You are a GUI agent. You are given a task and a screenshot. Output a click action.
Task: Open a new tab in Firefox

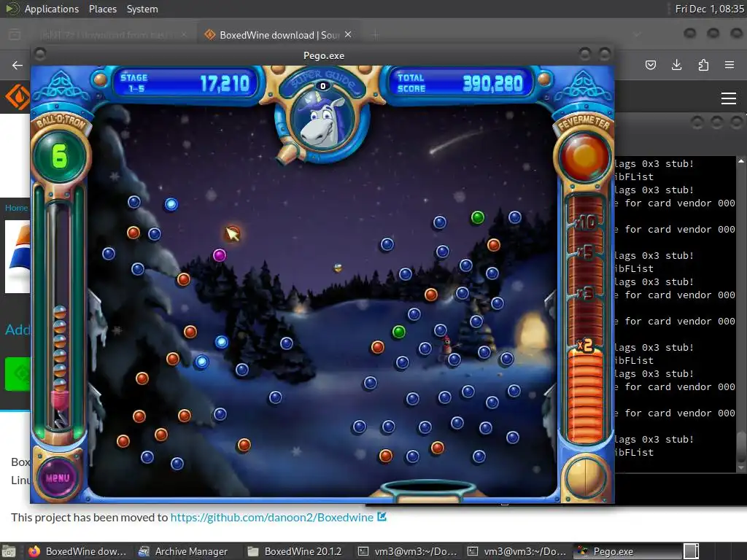376,35
